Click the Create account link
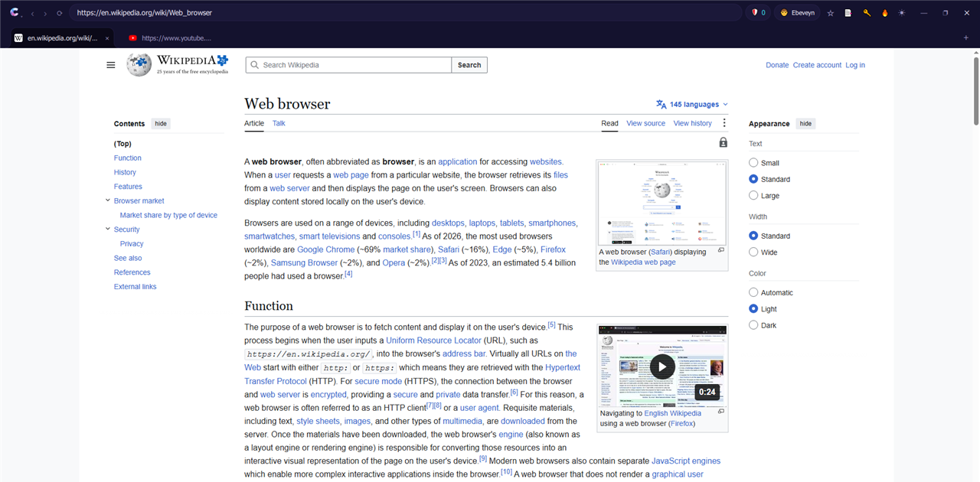 pyautogui.click(x=817, y=65)
